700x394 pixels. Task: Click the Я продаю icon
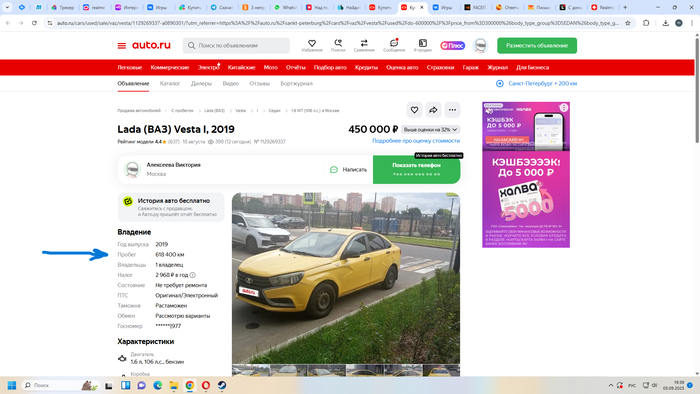(x=422, y=45)
